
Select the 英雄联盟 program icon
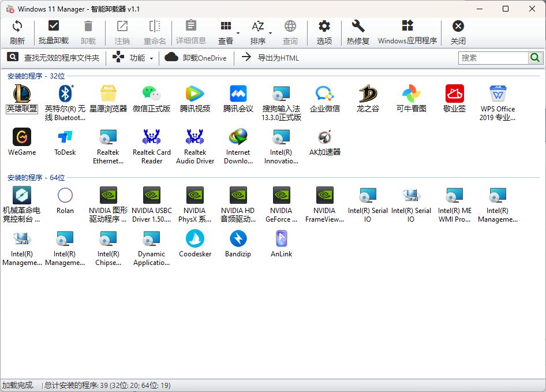click(22, 94)
